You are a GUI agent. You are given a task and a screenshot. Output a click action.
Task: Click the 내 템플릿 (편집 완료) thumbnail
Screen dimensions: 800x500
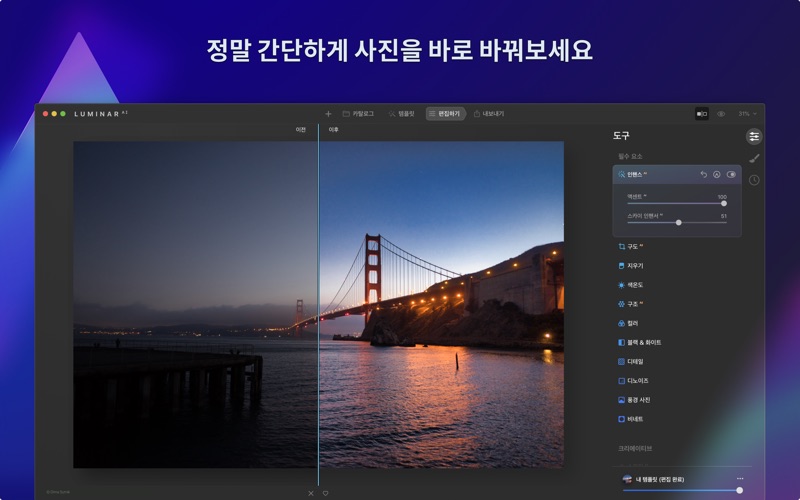click(x=627, y=479)
